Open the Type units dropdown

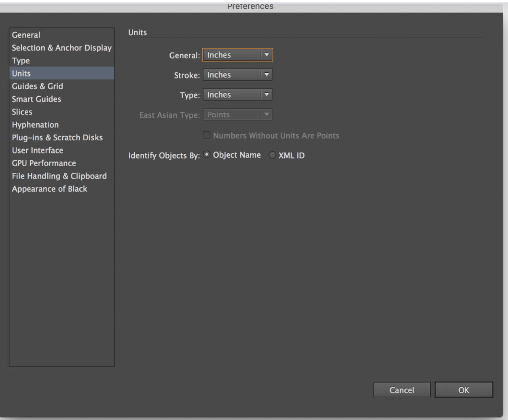click(237, 95)
